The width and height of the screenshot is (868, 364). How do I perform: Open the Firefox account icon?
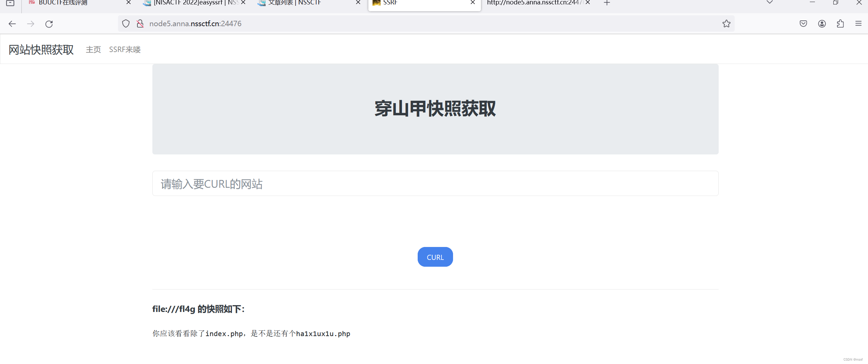tap(822, 23)
